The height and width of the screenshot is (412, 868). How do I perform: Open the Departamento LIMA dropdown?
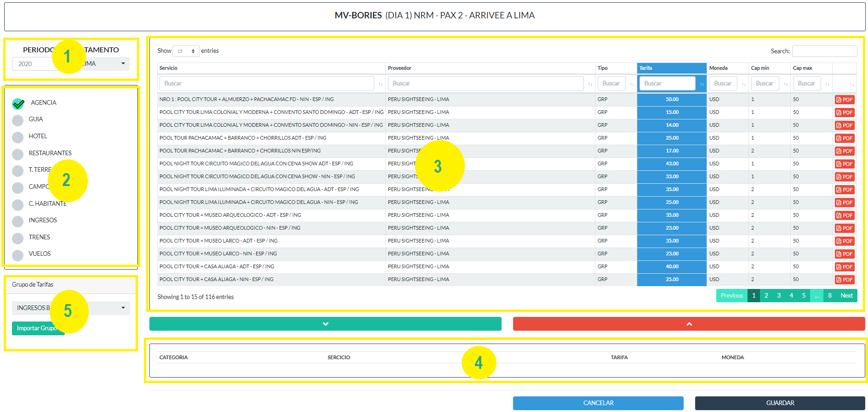point(105,64)
